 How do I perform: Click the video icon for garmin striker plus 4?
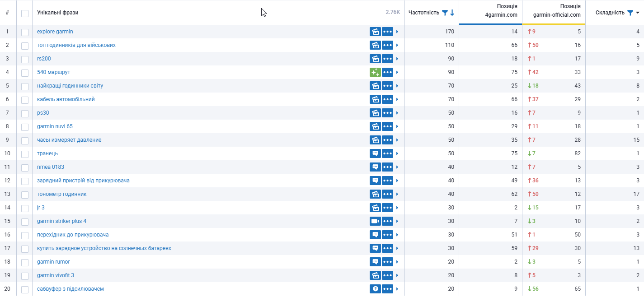click(x=375, y=221)
